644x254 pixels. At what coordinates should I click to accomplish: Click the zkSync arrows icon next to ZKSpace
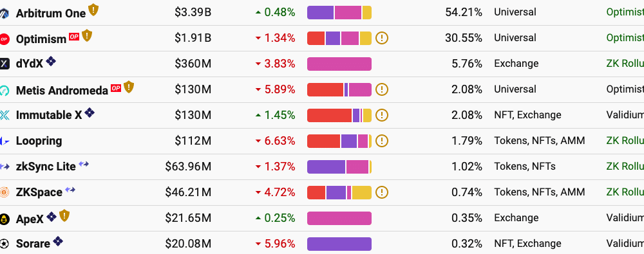point(70,190)
